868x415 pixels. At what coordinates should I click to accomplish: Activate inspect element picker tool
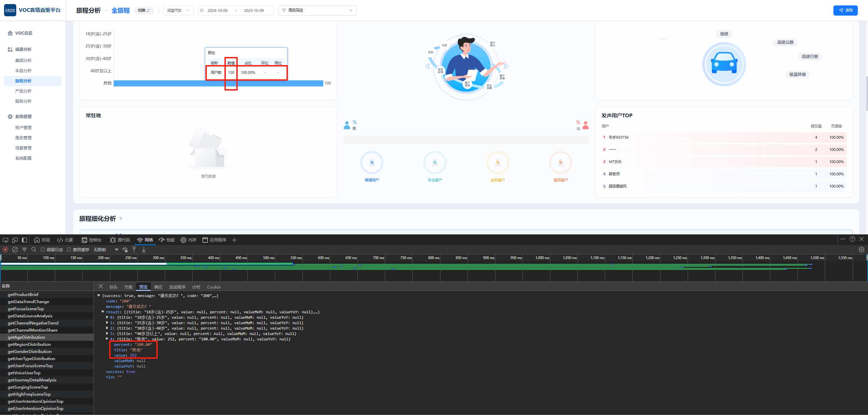5,240
